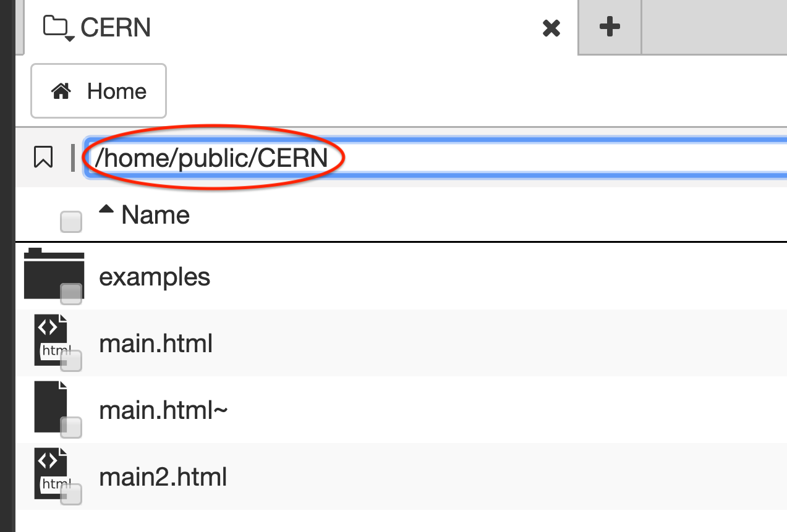Image resolution: width=787 pixels, height=532 pixels.
Task: Open a new tab with the plus icon
Action: (609, 27)
